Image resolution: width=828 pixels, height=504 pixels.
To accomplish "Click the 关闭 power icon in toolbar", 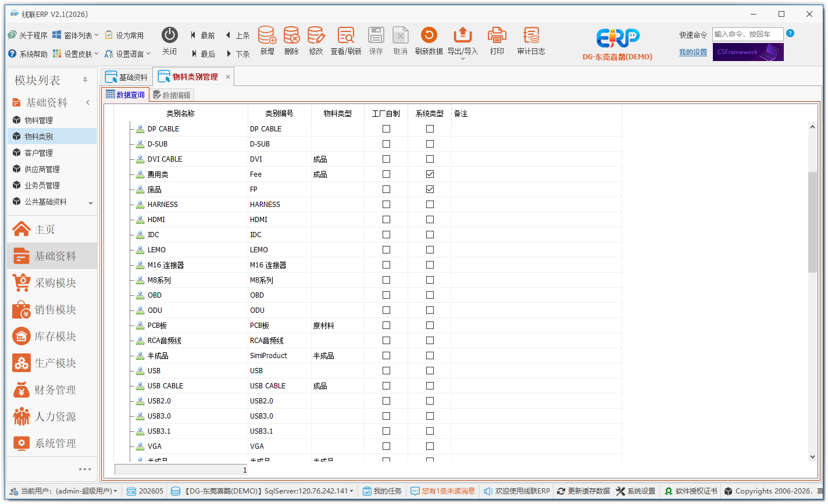I will [x=169, y=35].
